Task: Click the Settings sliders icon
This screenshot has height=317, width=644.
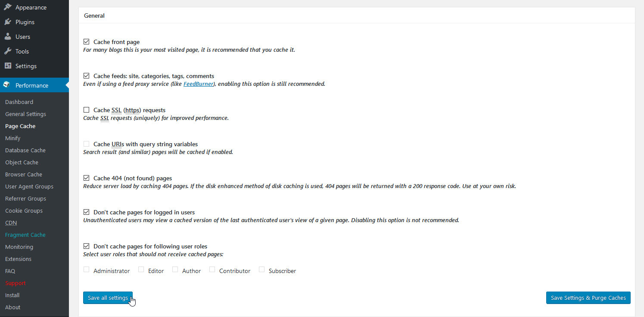Action: (x=8, y=66)
